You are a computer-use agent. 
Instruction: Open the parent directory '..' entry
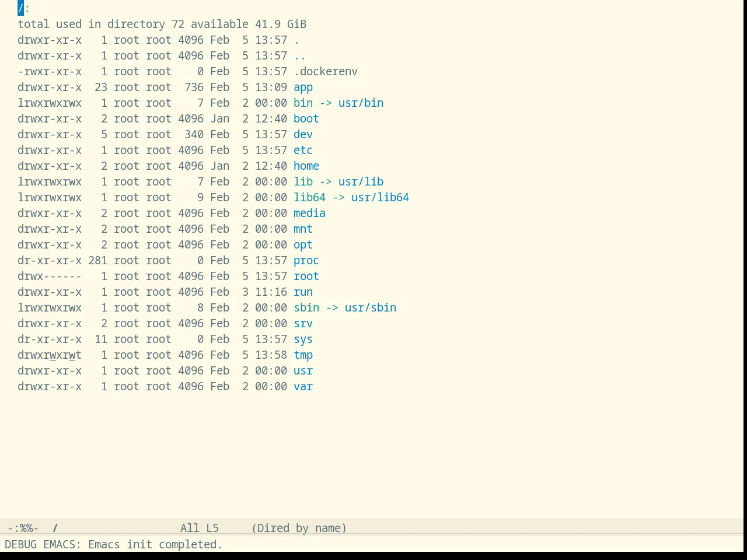coord(299,56)
